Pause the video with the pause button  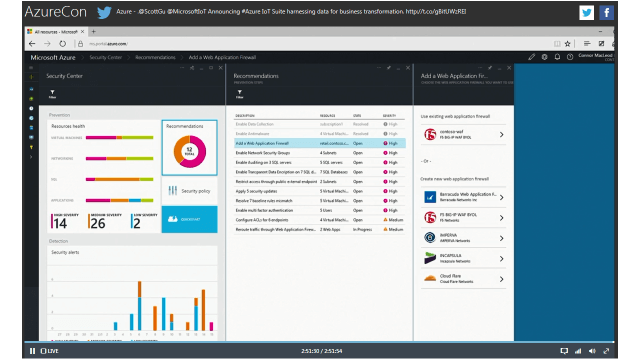(x=32, y=351)
